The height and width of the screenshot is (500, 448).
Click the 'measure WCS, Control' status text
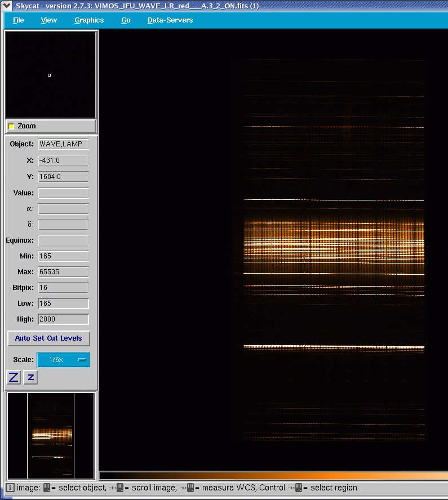click(243, 488)
